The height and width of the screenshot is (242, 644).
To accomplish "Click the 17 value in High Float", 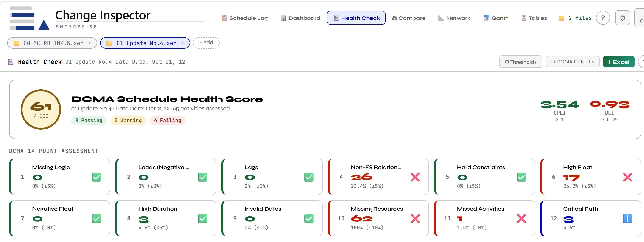I will tap(571, 178).
